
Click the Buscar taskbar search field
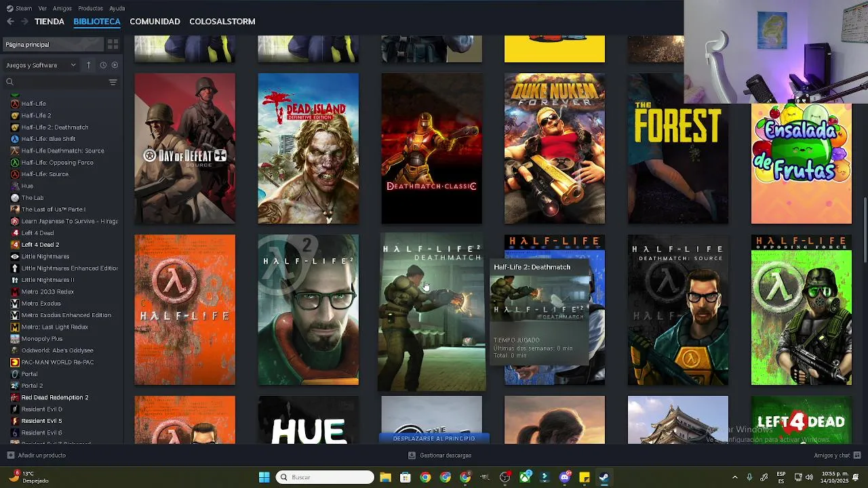pyautogui.click(x=325, y=478)
